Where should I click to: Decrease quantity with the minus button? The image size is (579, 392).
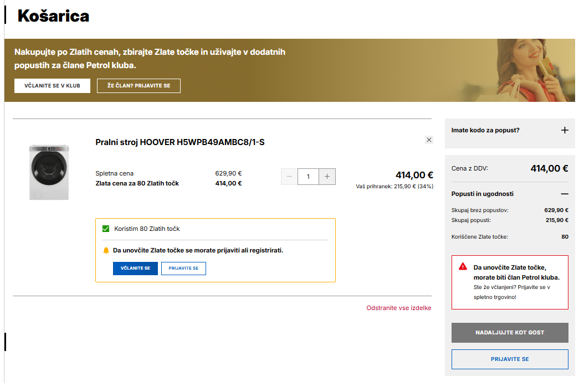(x=289, y=177)
